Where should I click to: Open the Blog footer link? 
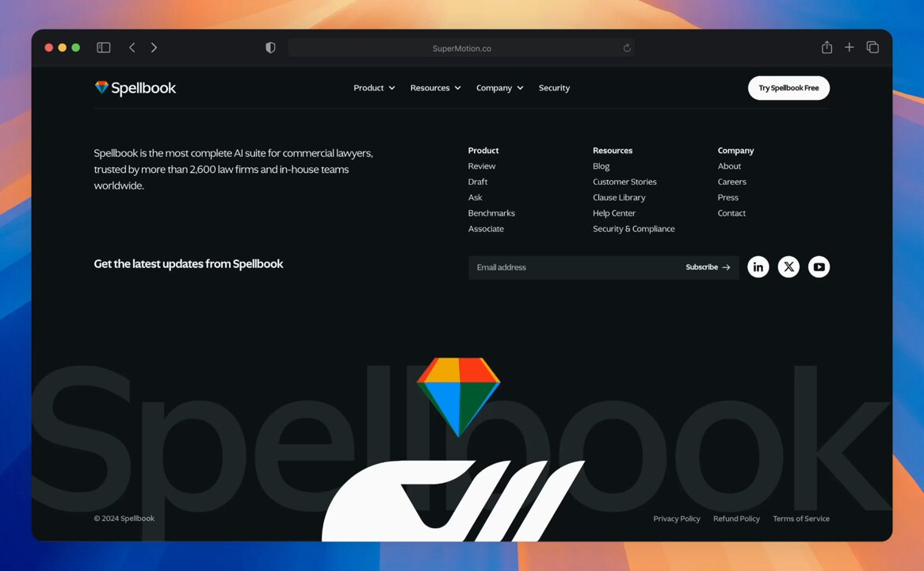(601, 167)
